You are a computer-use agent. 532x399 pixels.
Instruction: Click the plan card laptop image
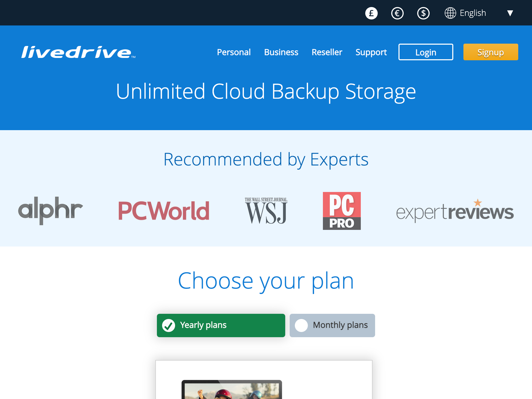(x=232, y=389)
